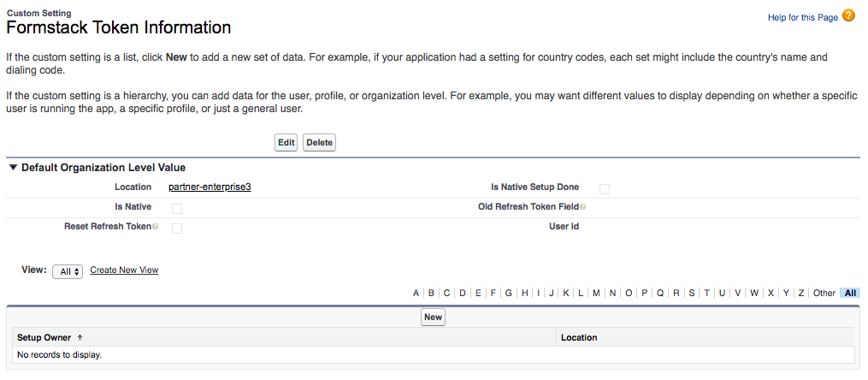Click the Help for this Page link
Screen dimensions: 868x380
(803, 17)
